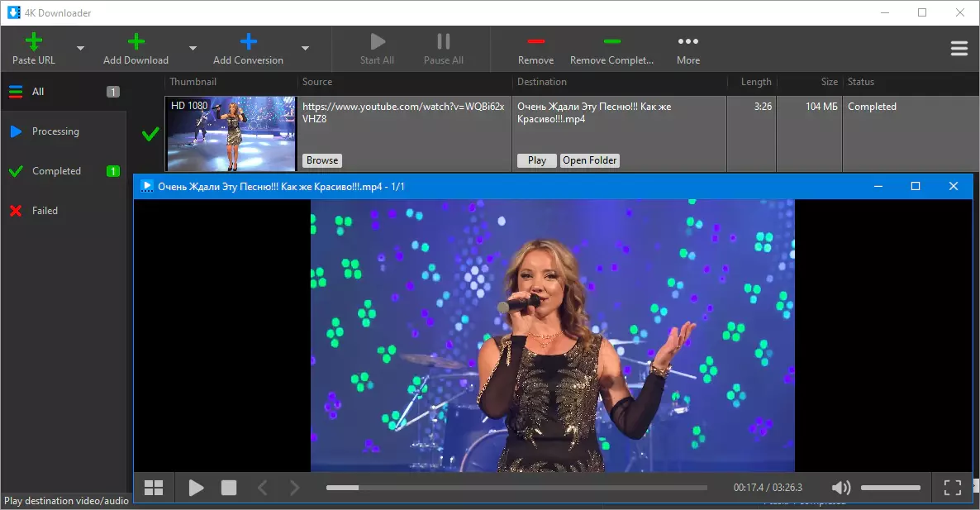Stop the video playback
The width and height of the screenshot is (980, 510).
pyautogui.click(x=229, y=488)
